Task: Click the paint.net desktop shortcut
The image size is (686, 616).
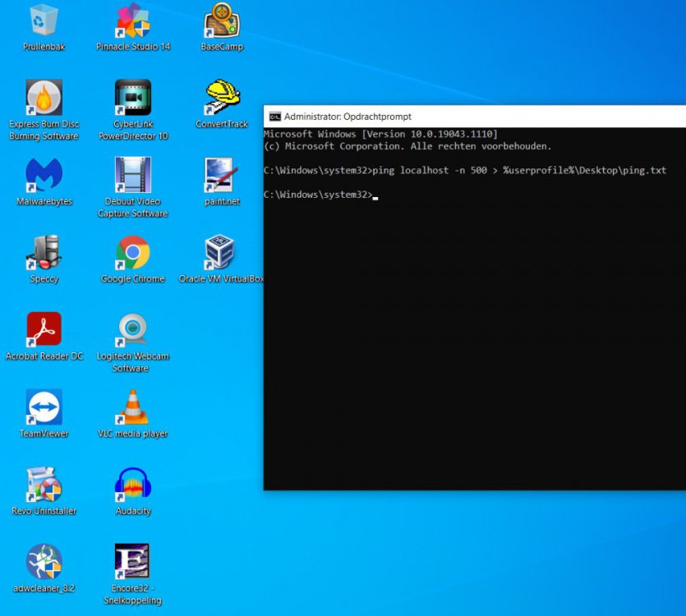Action: tap(221, 175)
